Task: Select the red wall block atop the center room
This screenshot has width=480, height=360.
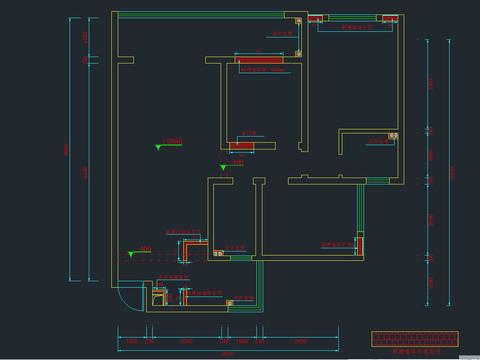Action: 258,60
